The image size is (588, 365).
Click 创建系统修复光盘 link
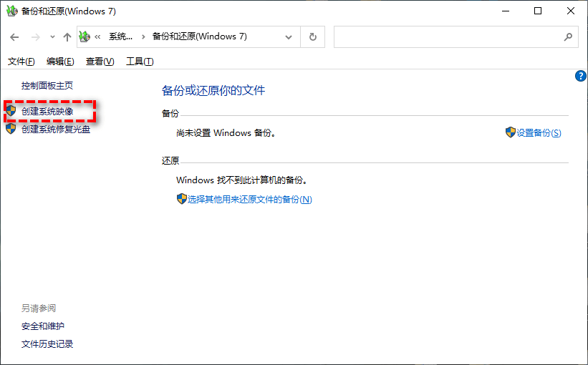(x=55, y=130)
